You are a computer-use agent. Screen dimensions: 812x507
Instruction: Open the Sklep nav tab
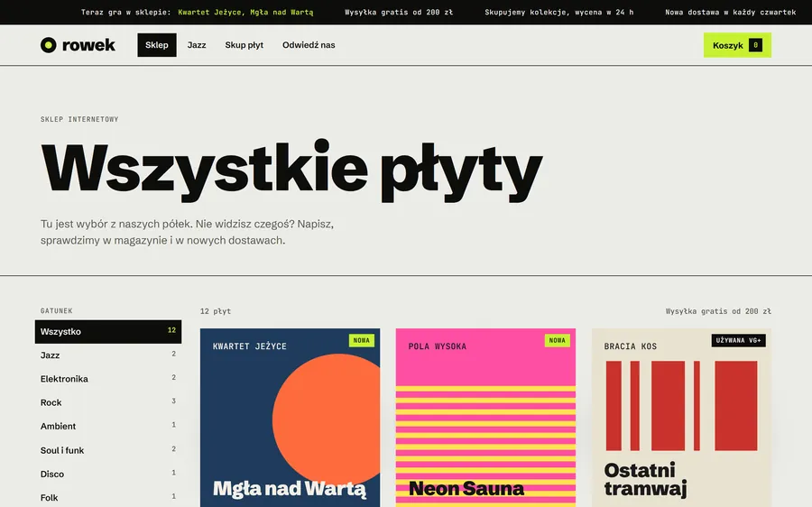click(x=157, y=45)
